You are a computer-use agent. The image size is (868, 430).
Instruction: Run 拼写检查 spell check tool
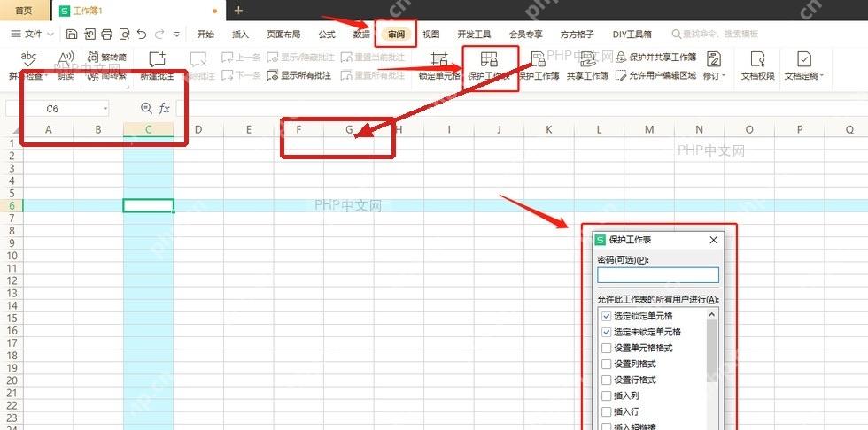pyautogui.click(x=27, y=58)
